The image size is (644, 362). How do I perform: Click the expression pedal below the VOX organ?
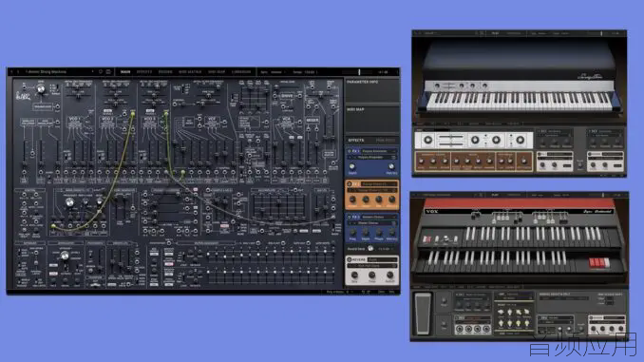coord(423,314)
